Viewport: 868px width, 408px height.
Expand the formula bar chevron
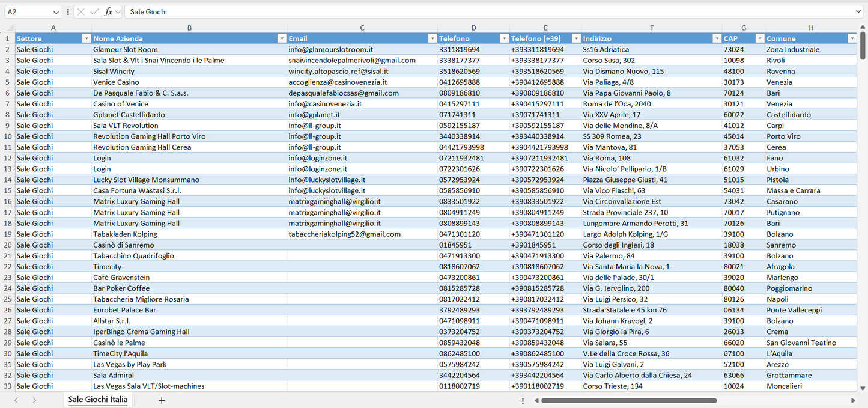click(858, 12)
